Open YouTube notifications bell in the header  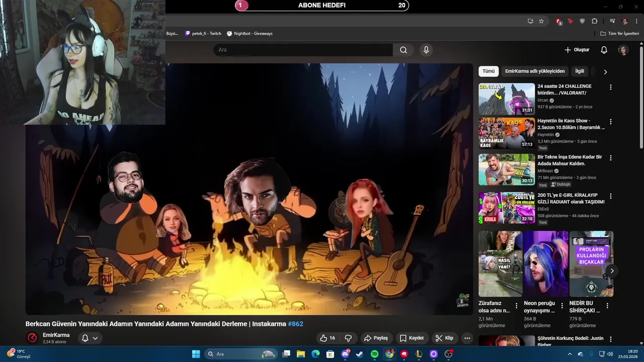point(604,50)
